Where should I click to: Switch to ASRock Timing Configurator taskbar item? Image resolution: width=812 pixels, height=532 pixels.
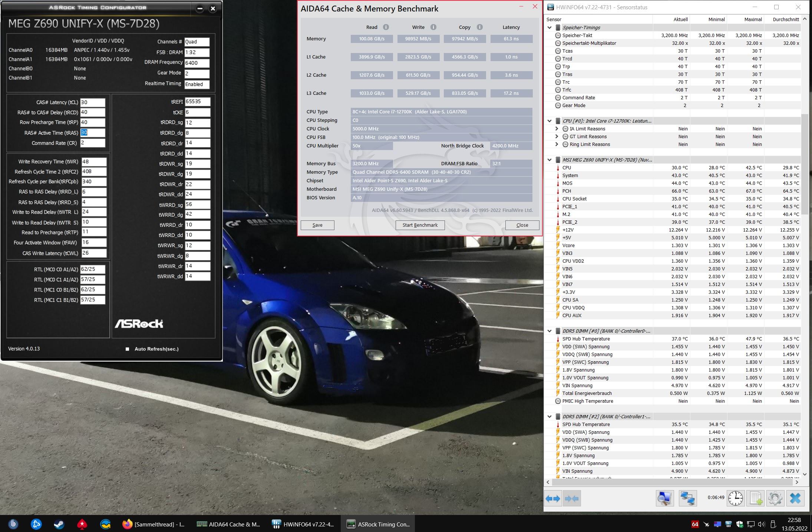[378, 524]
